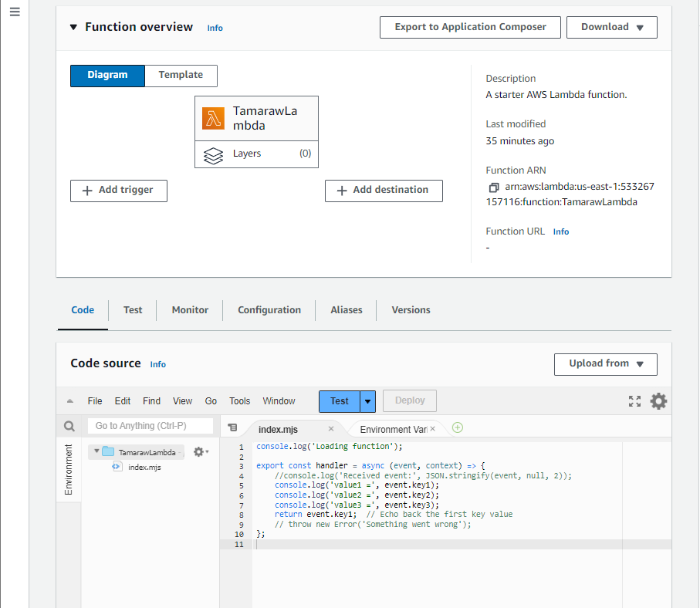Open the editor preferences gear

tap(658, 401)
